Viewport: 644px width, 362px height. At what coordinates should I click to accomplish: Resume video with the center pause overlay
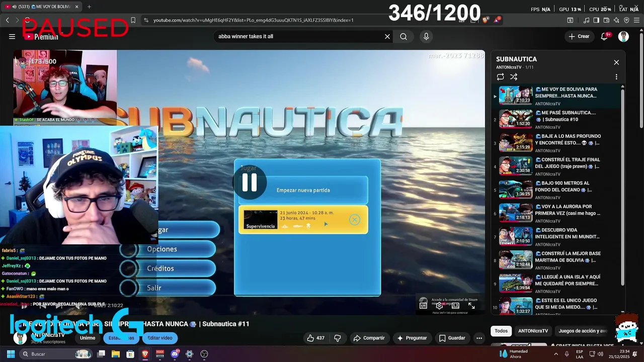[250, 182]
